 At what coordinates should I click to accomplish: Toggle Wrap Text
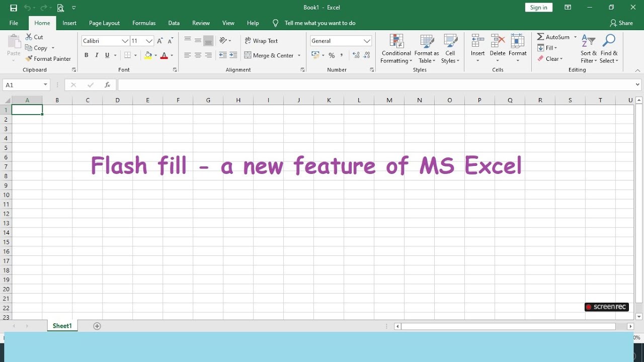[x=261, y=41]
